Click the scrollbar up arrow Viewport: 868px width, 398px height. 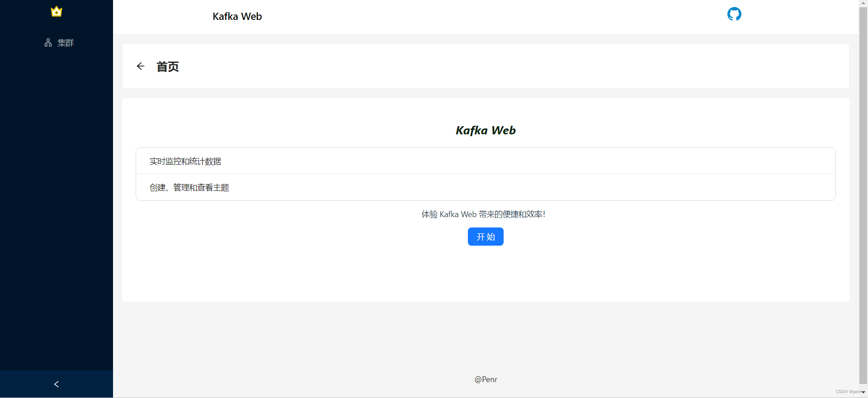[863, 3]
